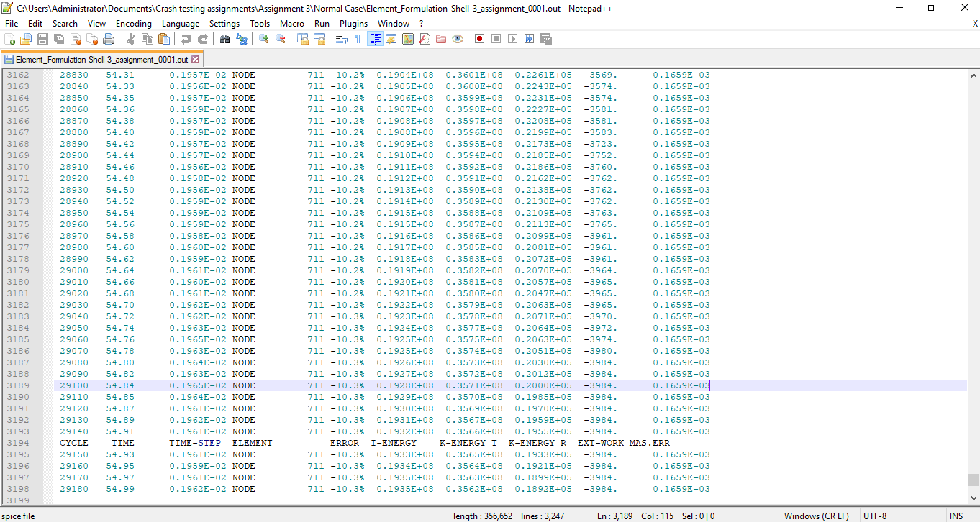Click the Cut scissors icon
Viewport: 980px width, 522px height.
(131, 39)
